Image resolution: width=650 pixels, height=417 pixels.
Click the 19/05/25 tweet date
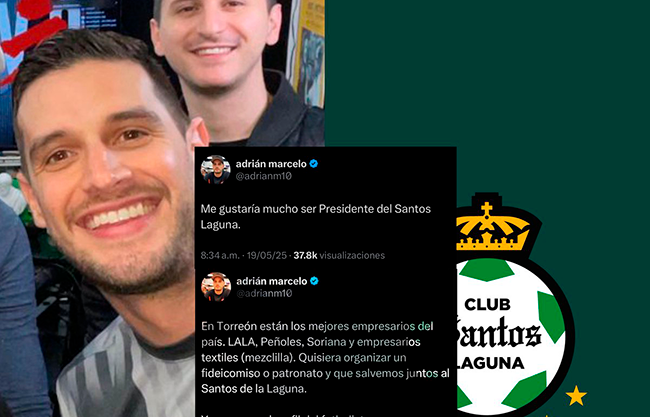tap(267, 255)
